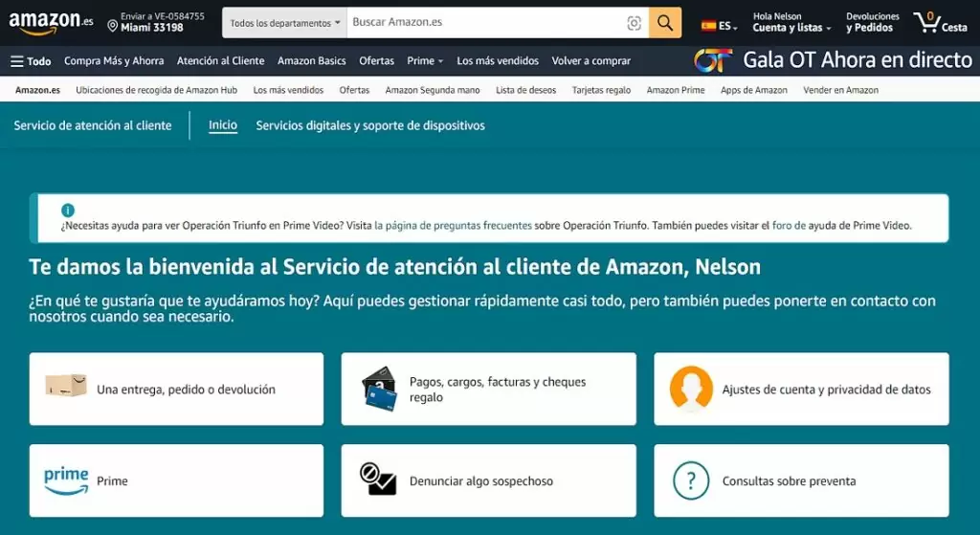Open the hamburger Todo menu icon
This screenshot has height=535, width=980.
(17, 61)
